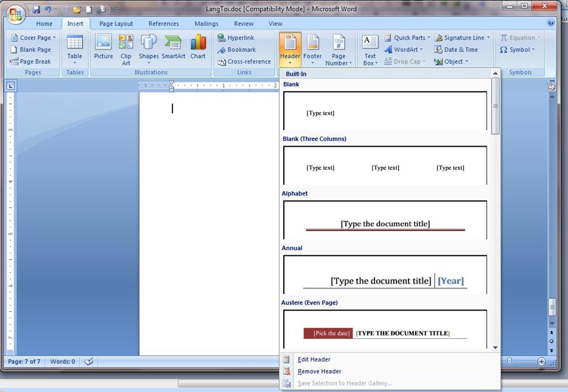Click the proofing check icon in status bar
568x392 pixels.
point(89,361)
